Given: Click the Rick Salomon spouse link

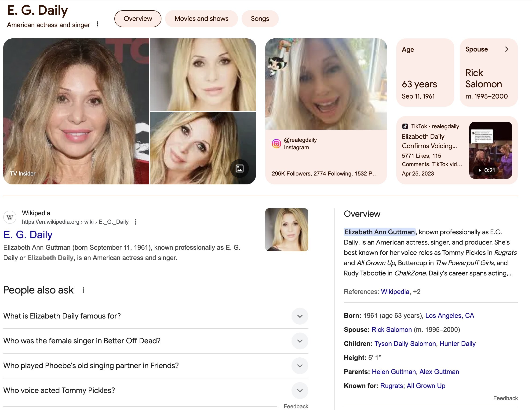Looking at the screenshot, I should [x=391, y=329].
